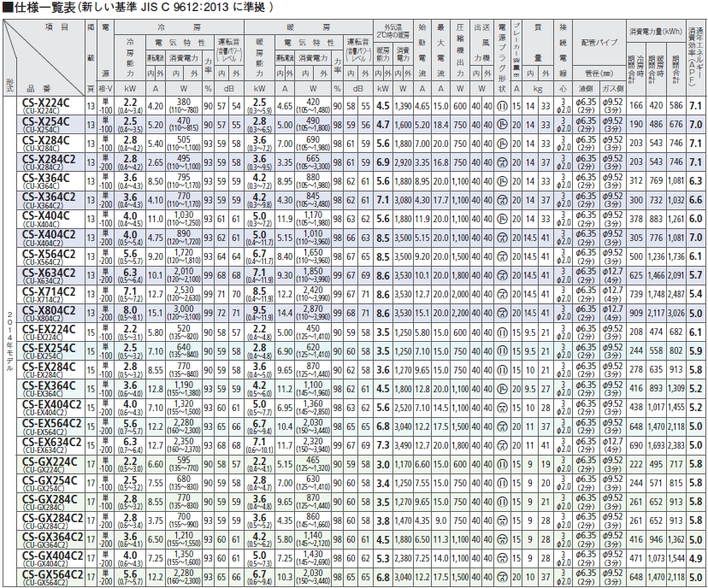Select the model name CS-X224C
708x588 pixels.
pyautogui.click(x=46, y=103)
